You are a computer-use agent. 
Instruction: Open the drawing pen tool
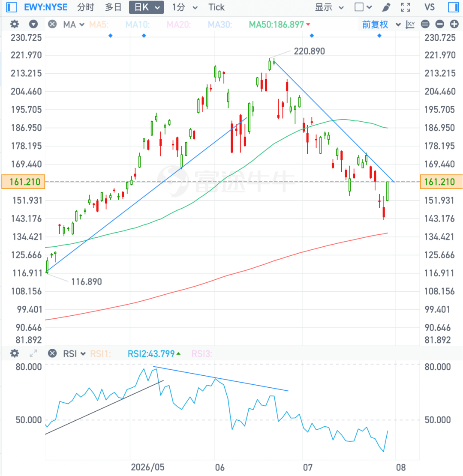coord(386,7)
